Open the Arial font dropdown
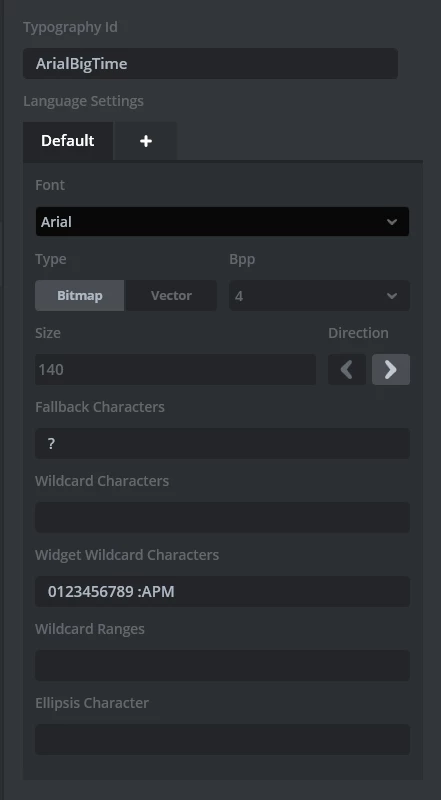Screen dimensions: 441x800 (222, 221)
